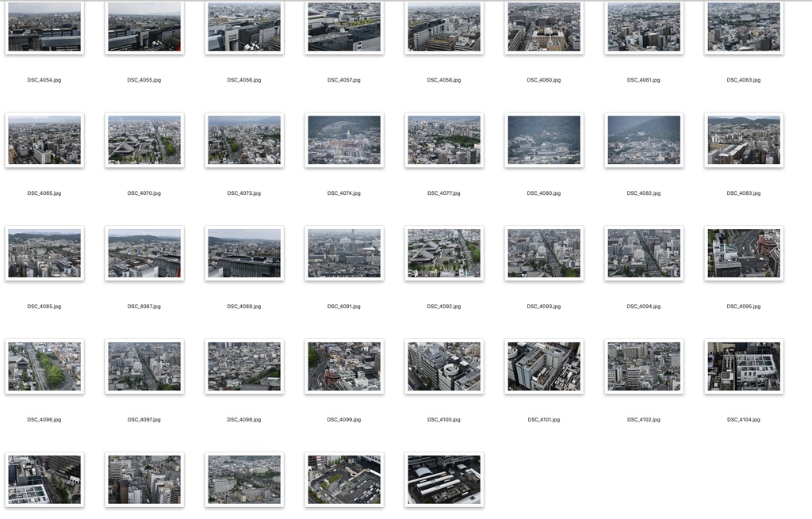Image resolution: width=812 pixels, height=519 pixels.
Task: Select the DSC_4095.jpg aerial road photo
Action: coord(743,253)
